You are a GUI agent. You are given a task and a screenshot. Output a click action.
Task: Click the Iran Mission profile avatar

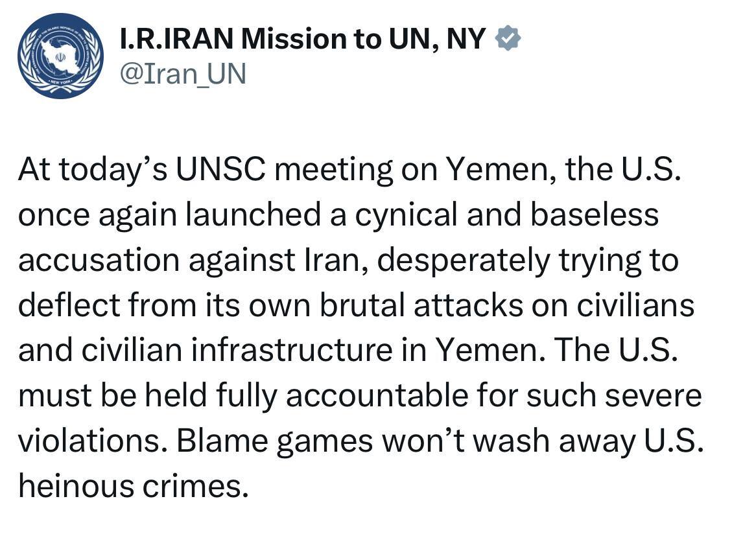tap(60, 56)
